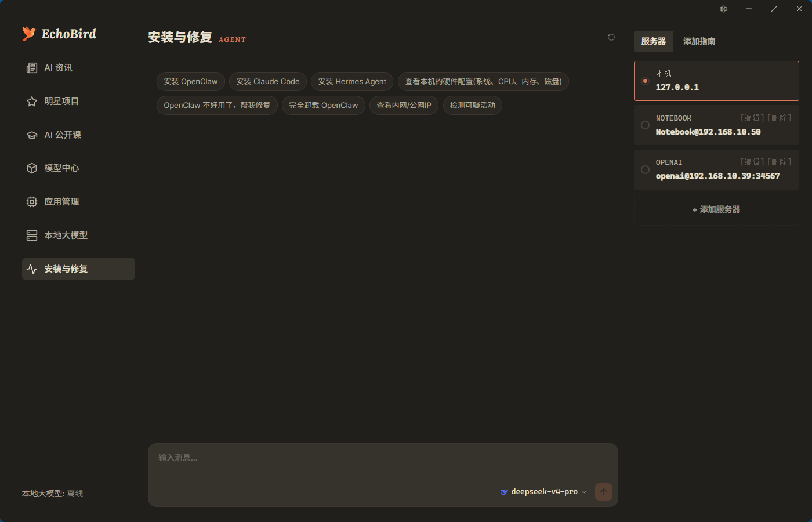Select the OPENAI server radio button
This screenshot has width=812, height=522.
[645, 169]
